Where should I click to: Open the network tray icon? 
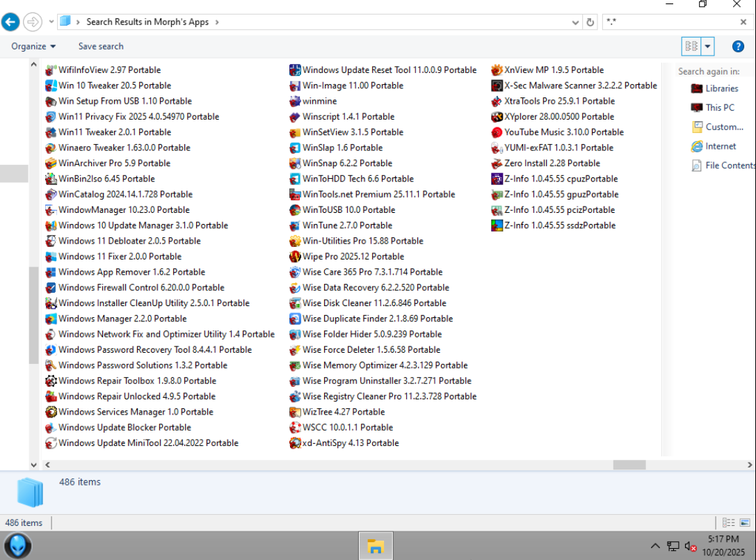pos(673,546)
